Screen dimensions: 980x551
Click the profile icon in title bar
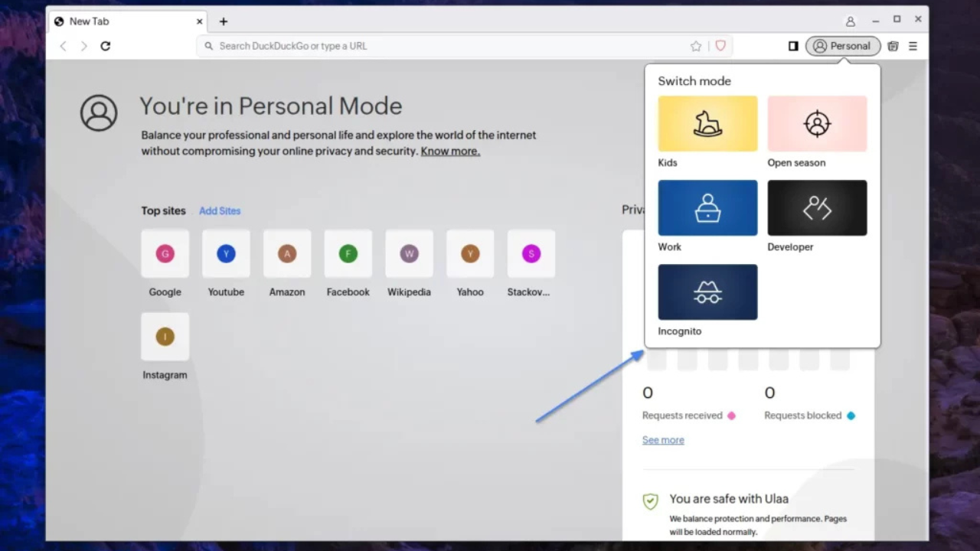tap(851, 21)
